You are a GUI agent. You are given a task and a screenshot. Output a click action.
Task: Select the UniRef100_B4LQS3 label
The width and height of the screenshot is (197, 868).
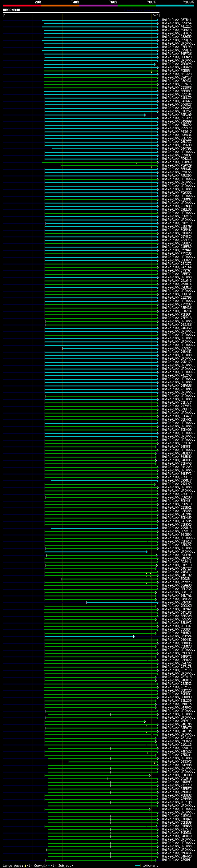click(x=177, y=454)
